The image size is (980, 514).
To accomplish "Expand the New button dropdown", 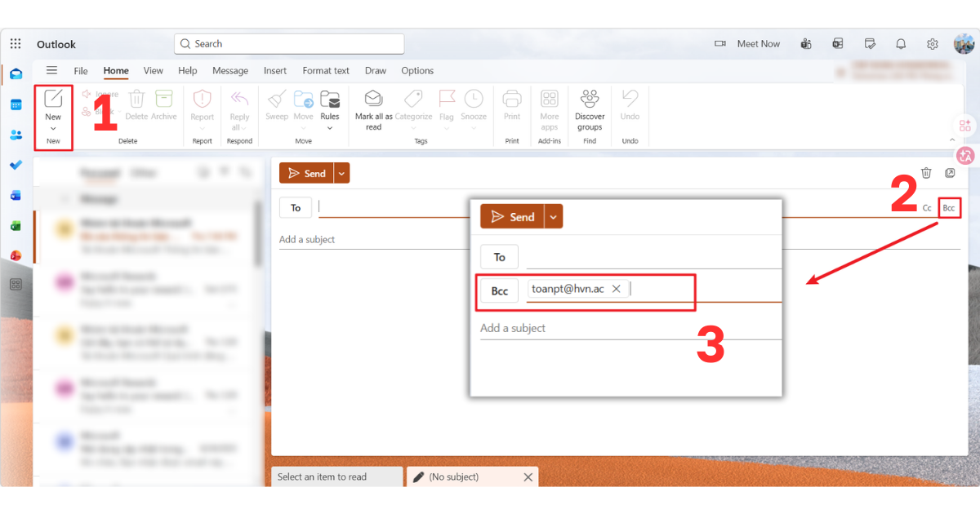I will (x=53, y=128).
